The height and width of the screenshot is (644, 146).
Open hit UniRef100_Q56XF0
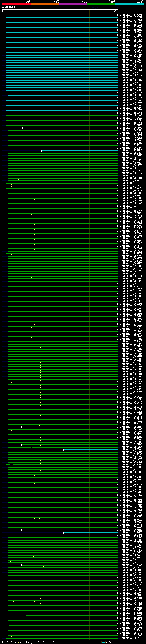[x=131, y=58]
